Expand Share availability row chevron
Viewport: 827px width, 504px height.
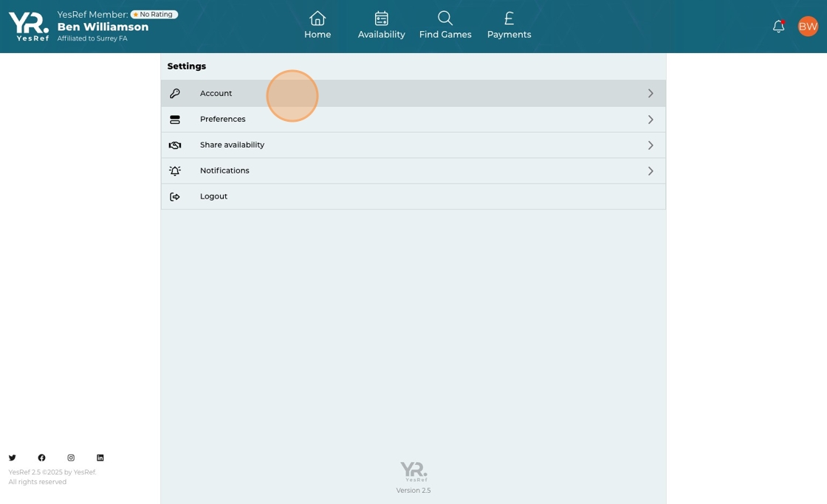(651, 145)
